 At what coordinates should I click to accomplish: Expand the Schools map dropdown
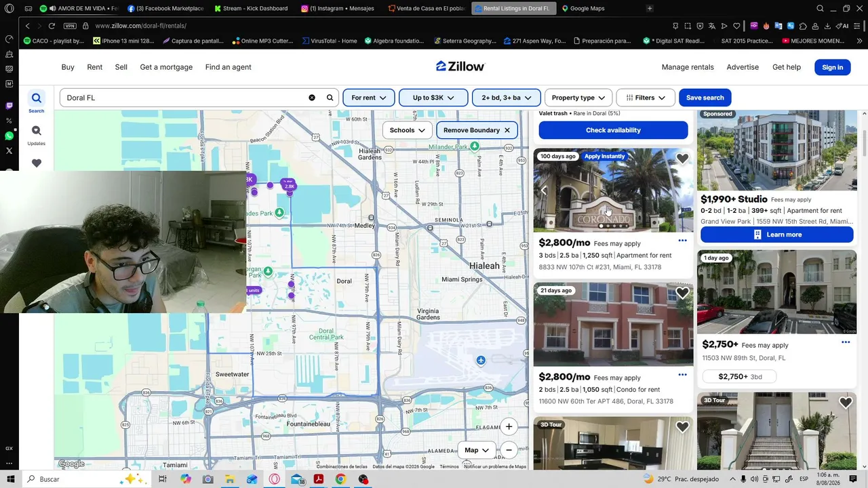pos(408,130)
